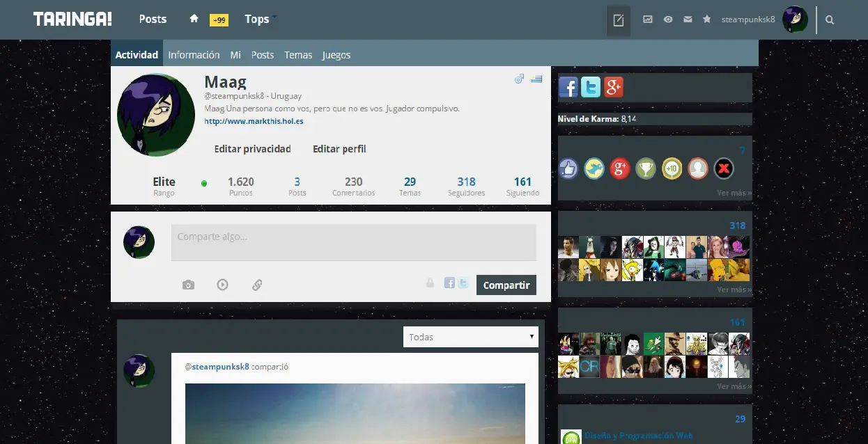Viewport: 868px width, 444px height.
Task: Click the medals count 7
Action: tap(743, 150)
